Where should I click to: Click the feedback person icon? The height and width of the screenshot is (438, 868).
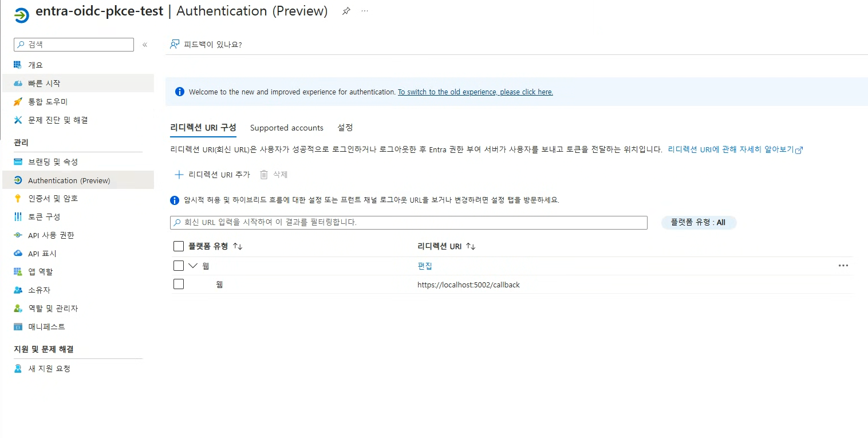[x=175, y=44]
